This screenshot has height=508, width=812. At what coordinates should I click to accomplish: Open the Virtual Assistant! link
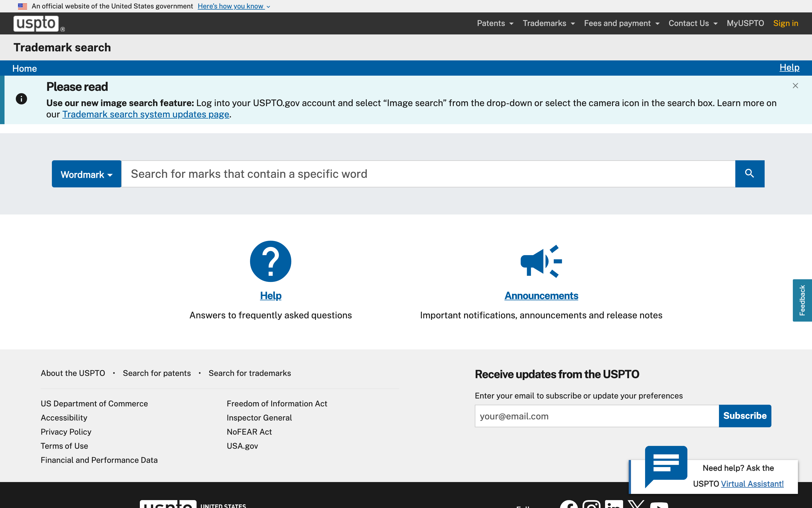752,484
